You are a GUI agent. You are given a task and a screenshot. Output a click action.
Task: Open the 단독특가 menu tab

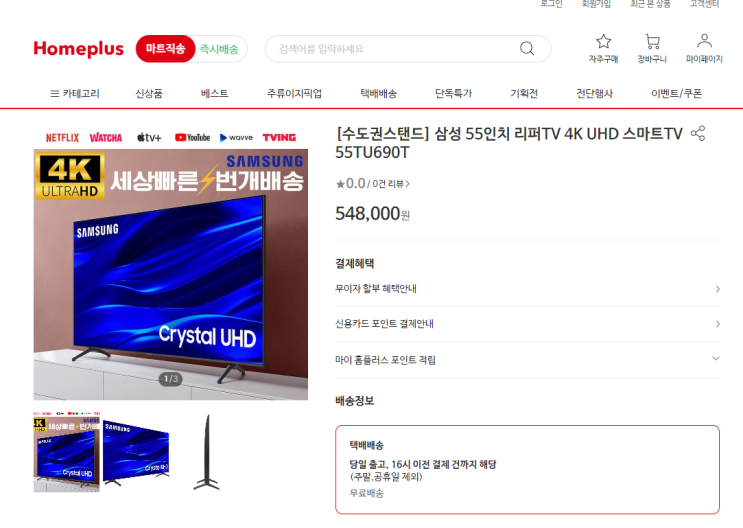click(x=453, y=93)
